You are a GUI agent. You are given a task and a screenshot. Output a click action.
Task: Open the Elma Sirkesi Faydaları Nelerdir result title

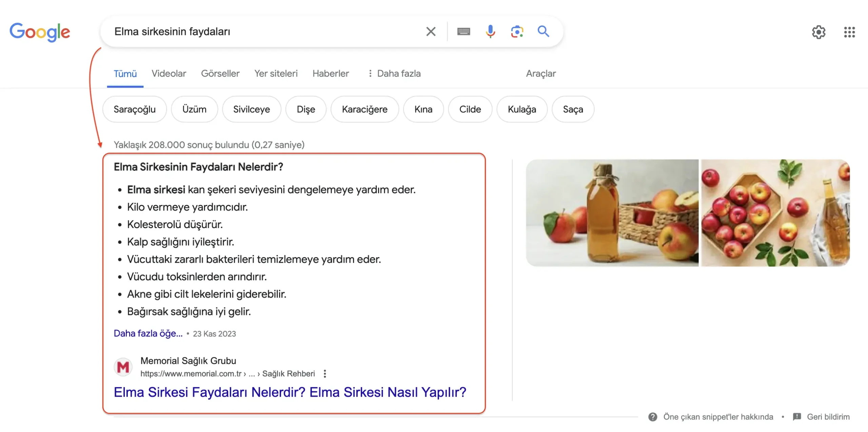click(x=290, y=392)
